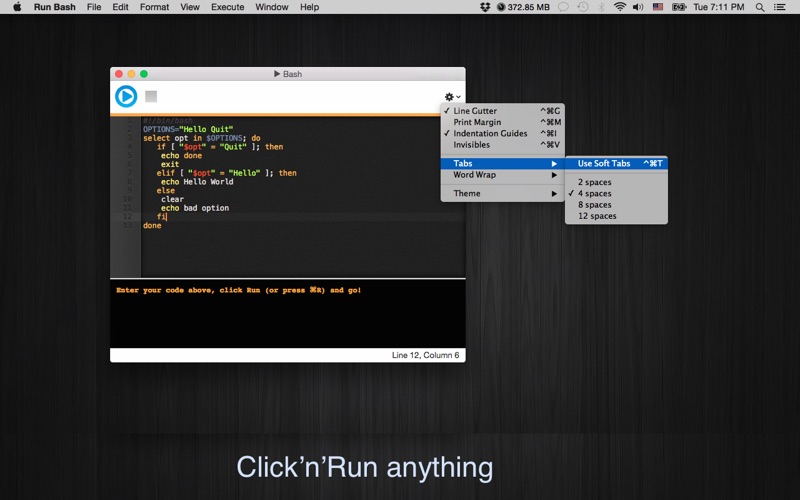This screenshot has height=500, width=800.
Task: Click the 'exit' code line
Action: tap(170, 164)
